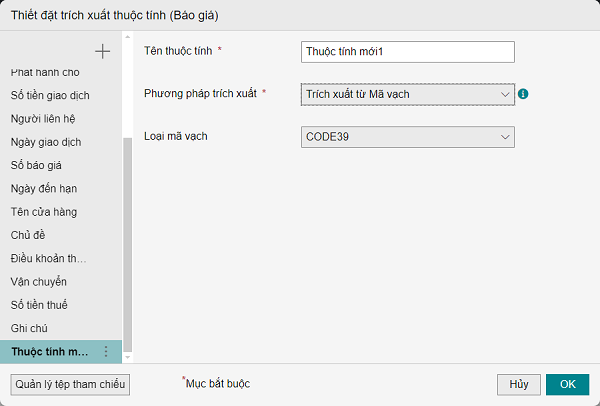
Task: Confirm settings with the OK button
Action: tap(567, 384)
